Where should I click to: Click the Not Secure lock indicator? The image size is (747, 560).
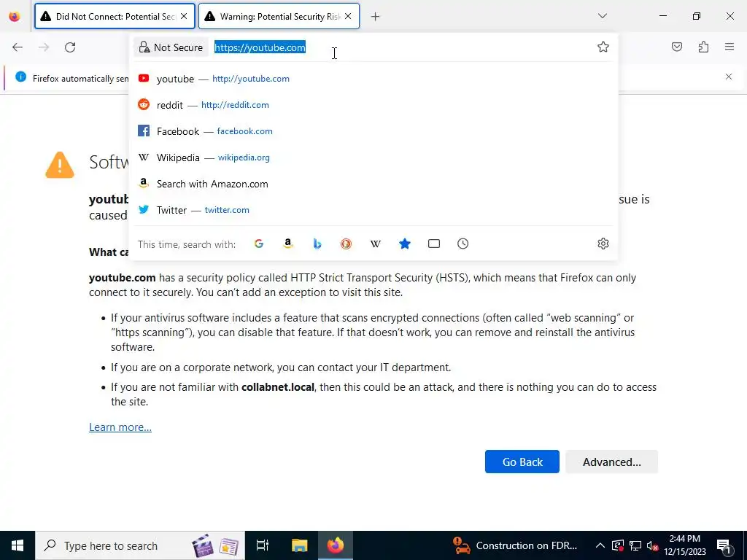171,47
